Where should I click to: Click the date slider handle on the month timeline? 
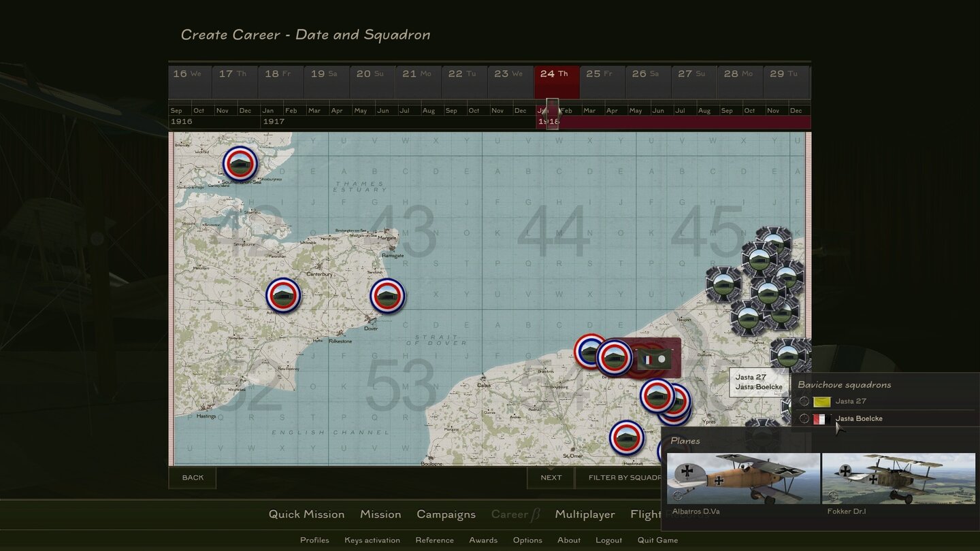[x=553, y=113]
